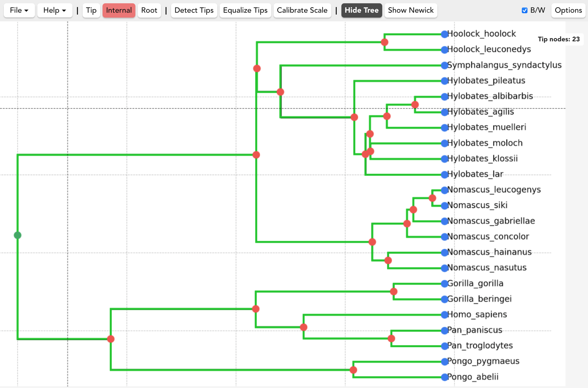Click the red node joining Homo and Pan

pos(304,327)
